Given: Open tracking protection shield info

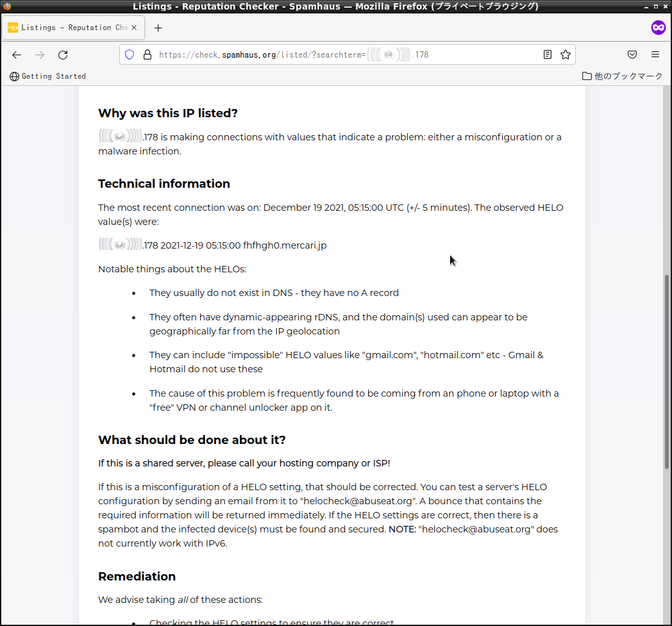Looking at the screenshot, I should click(x=130, y=55).
